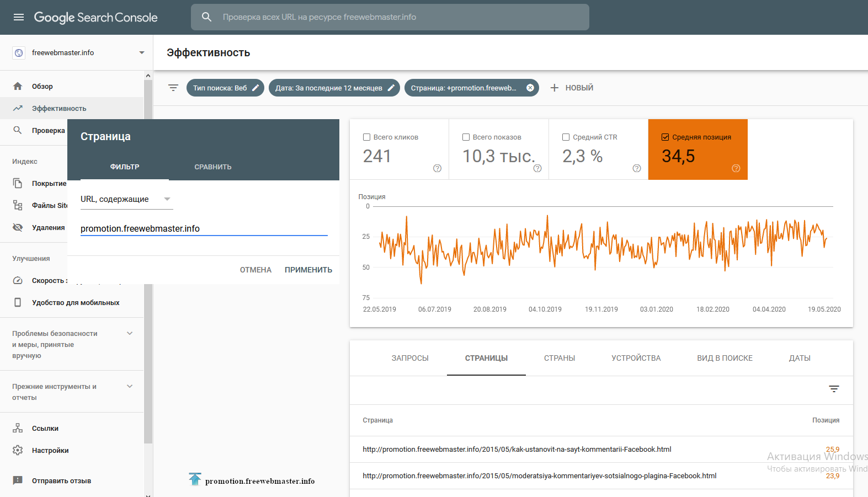The image size is (868, 497).
Task: Click the Скорость gauge icon
Action: coord(18,280)
